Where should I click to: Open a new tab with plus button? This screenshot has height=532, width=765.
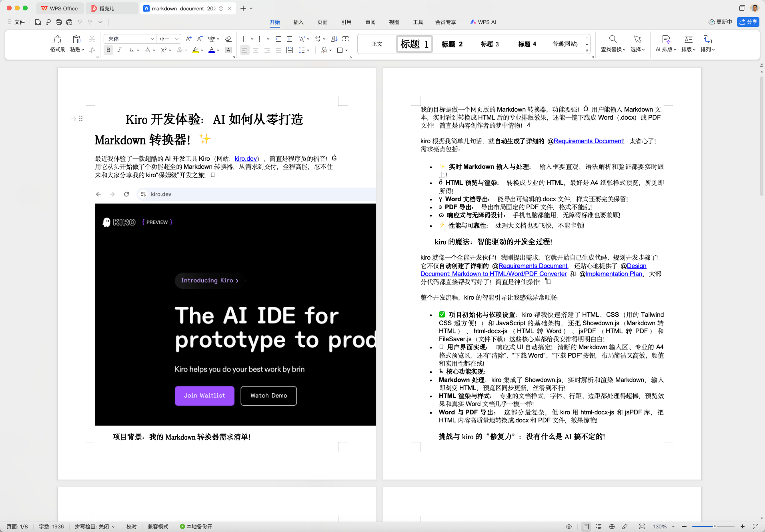point(243,8)
